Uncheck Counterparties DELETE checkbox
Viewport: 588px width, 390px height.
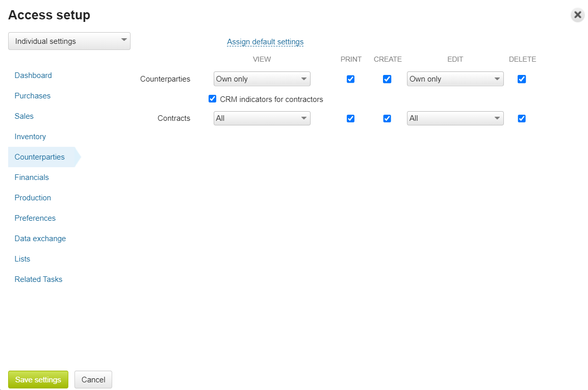pyautogui.click(x=522, y=79)
